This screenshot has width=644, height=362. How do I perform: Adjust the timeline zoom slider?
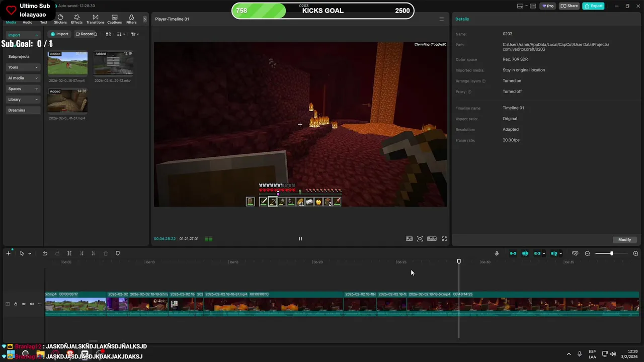[x=611, y=253]
